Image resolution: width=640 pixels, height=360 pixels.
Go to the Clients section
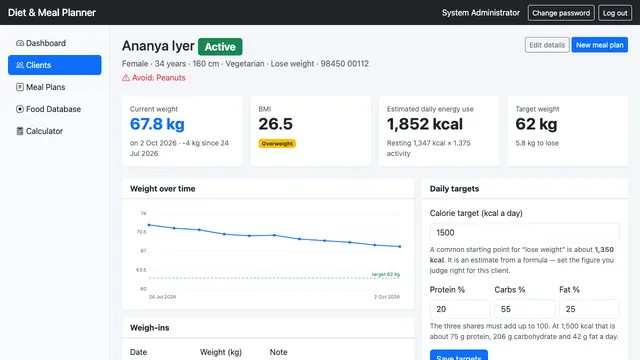(55, 65)
